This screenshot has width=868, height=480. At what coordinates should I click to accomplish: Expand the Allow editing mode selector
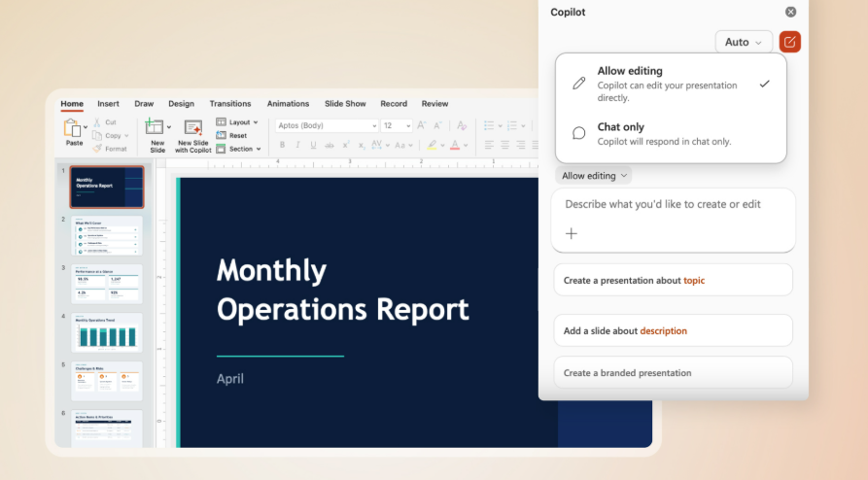pos(595,176)
